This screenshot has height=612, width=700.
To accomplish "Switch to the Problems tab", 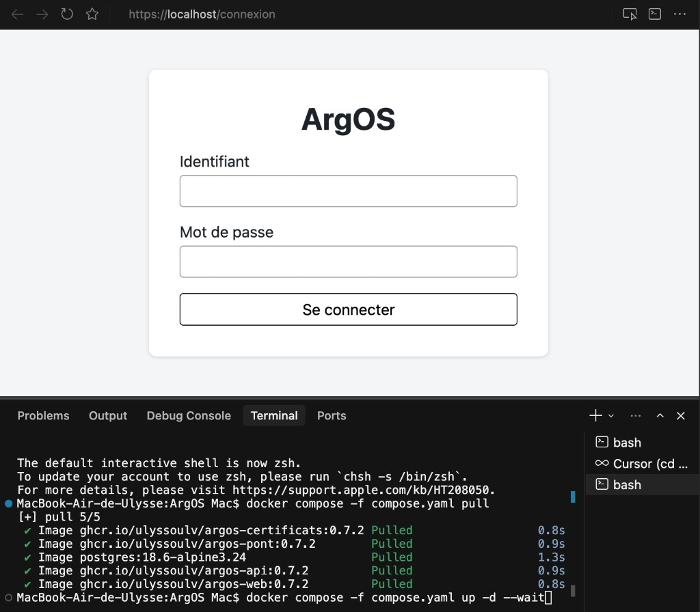I will click(43, 415).
